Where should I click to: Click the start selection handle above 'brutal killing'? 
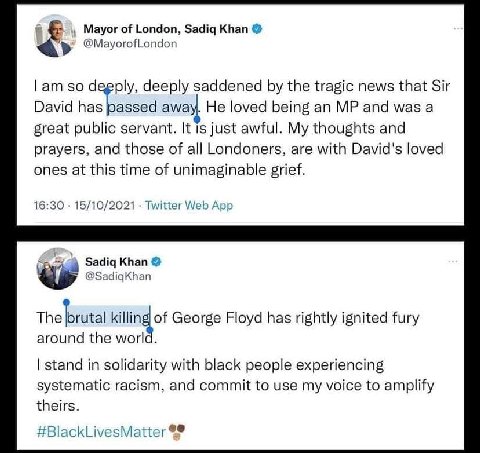[x=67, y=302]
